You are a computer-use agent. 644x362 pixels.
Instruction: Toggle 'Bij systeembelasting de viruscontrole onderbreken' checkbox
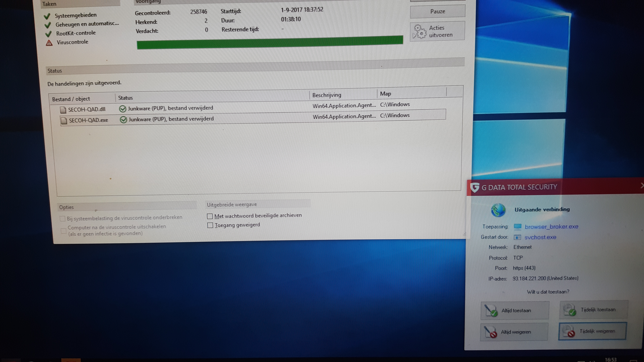click(x=63, y=219)
